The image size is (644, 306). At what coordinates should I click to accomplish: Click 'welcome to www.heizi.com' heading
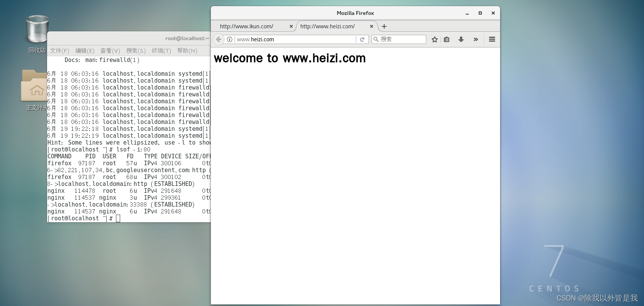tap(290, 58)
